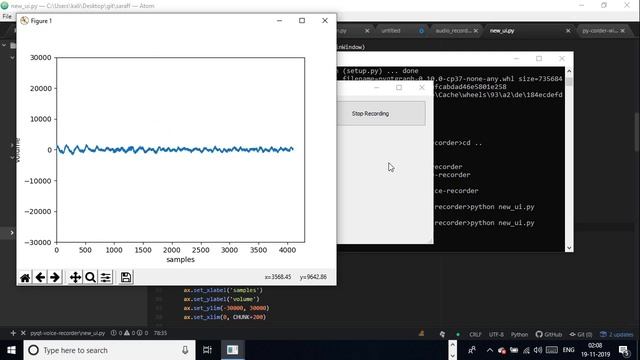Click the microphone icon in search box
Screen dimensions: 640x360
click(x=185, y=350)
